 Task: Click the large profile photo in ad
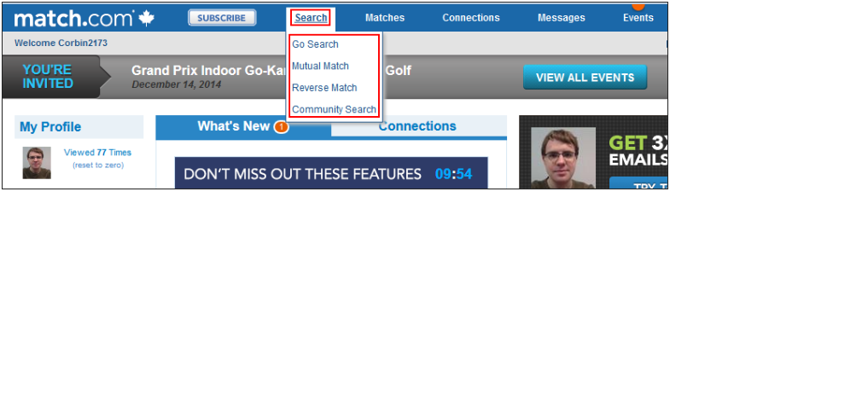(563, 158)
